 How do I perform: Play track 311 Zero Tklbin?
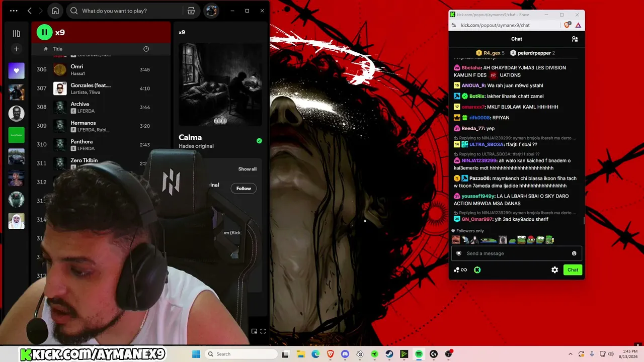tap(101, 163)
